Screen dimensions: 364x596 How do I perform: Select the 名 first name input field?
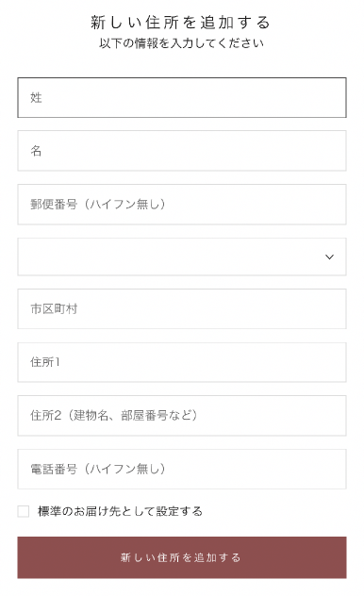[182, 151]
